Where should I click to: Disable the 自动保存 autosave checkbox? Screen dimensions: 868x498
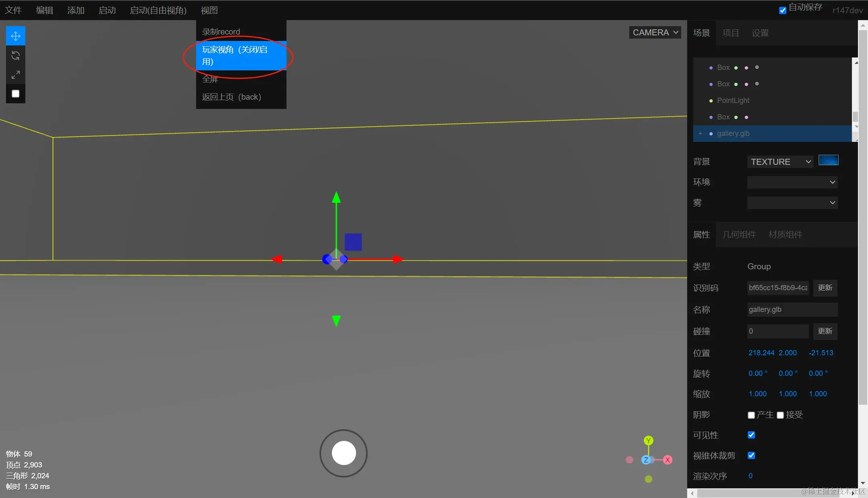[782, 10]
